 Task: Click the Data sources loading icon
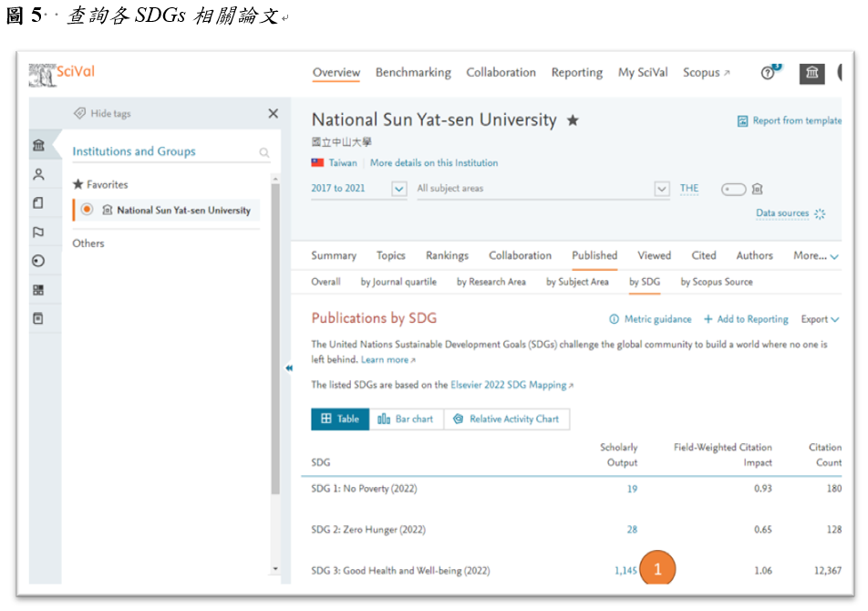point(820,213)
